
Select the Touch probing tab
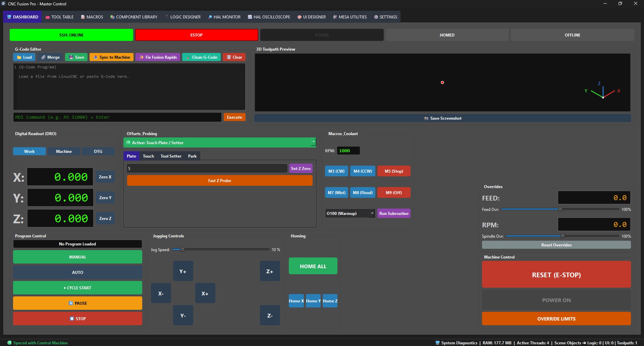[x=148, y=156]
